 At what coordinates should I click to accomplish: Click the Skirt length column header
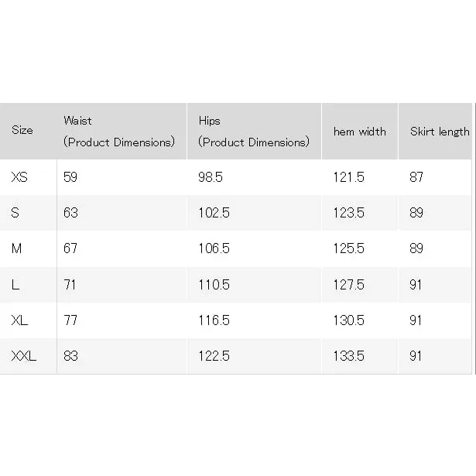[440, 132]
